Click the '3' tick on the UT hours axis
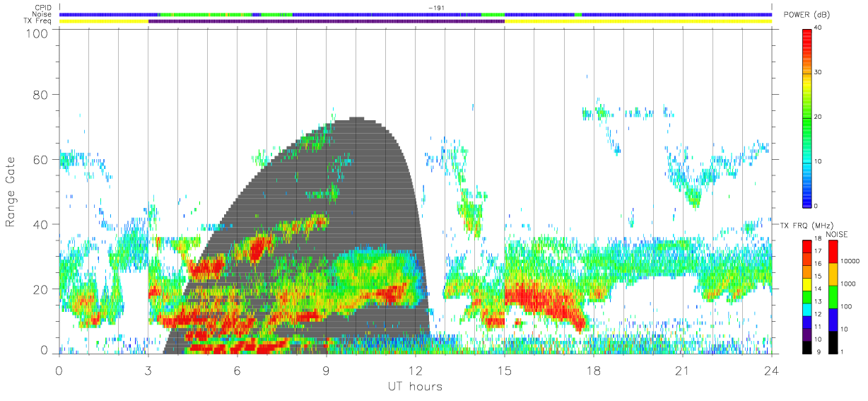868x401 pixels. pyautogui.click(x=148, y=370)
